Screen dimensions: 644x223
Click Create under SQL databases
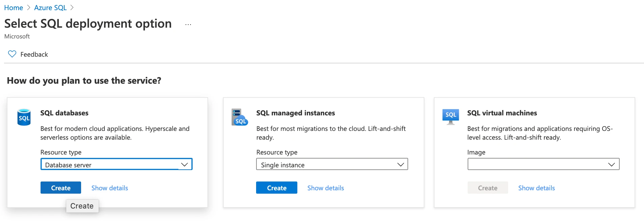tap(61, 188)
